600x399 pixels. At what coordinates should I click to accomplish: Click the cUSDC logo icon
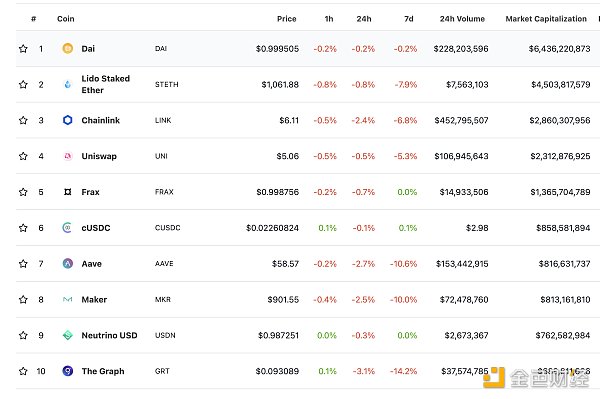(67, 228)
